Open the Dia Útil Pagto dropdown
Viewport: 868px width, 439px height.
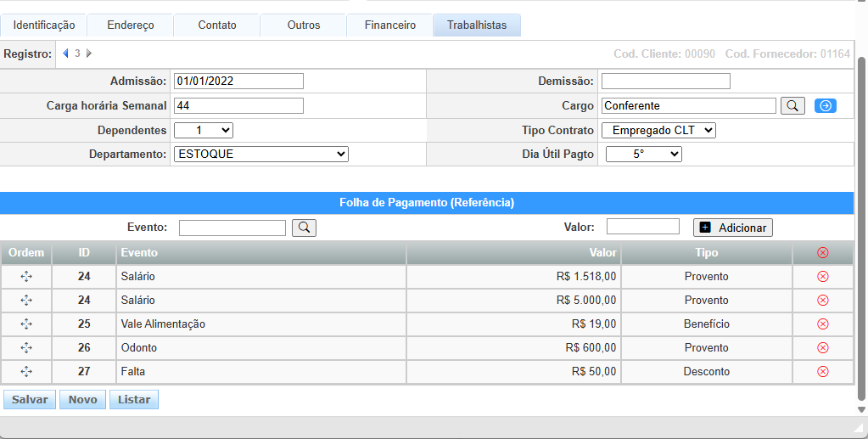(644, 155)
